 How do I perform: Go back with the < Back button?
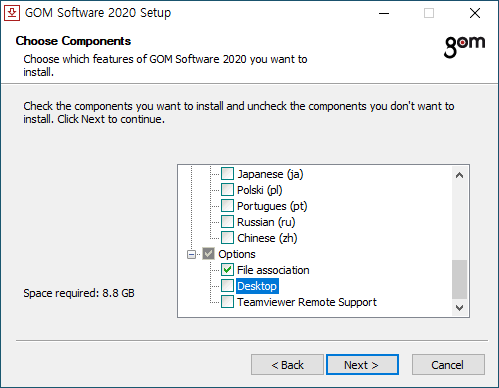(x=287, y=365)
